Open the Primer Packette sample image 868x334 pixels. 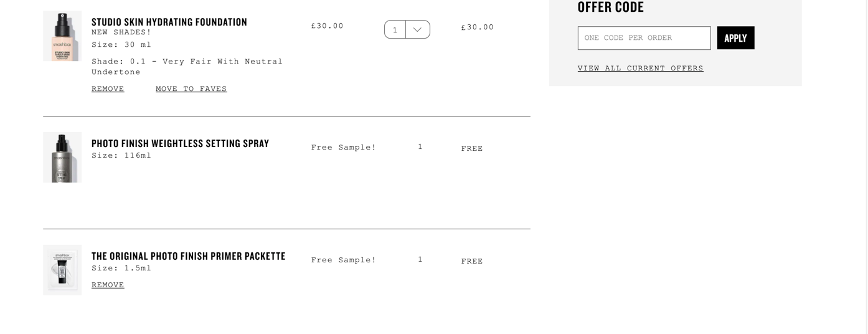tap(62, 270)
